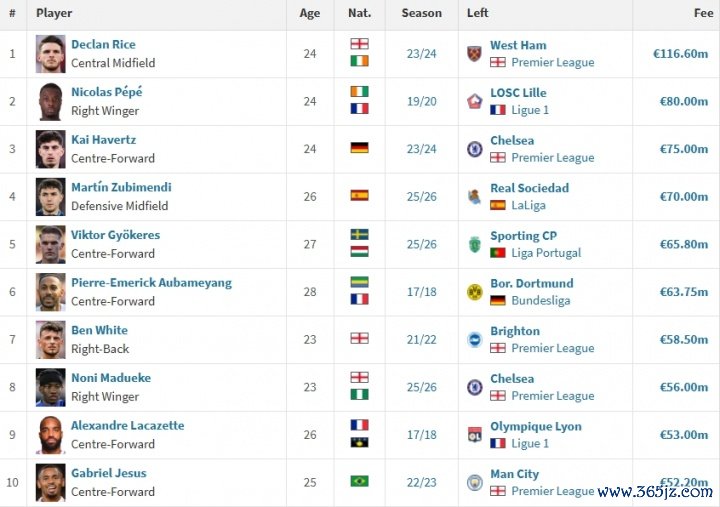Sort table by Age column header
Image resolution: width=720 pixels, height=507 pixels.
click(310, 13)
